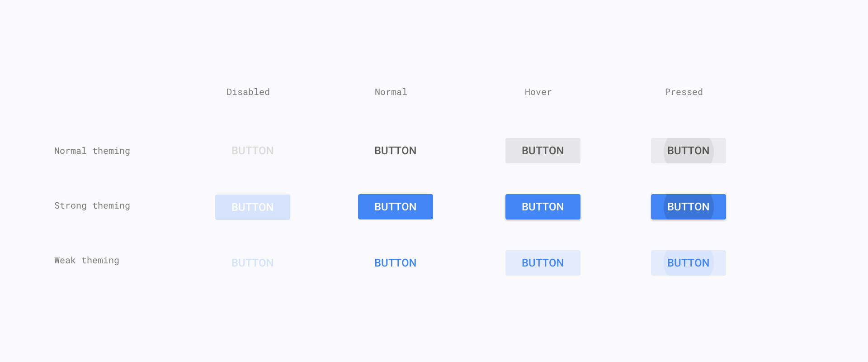Click the Weak theming row label
This screenshot has width=868, height=362.
tap(86, 261)
